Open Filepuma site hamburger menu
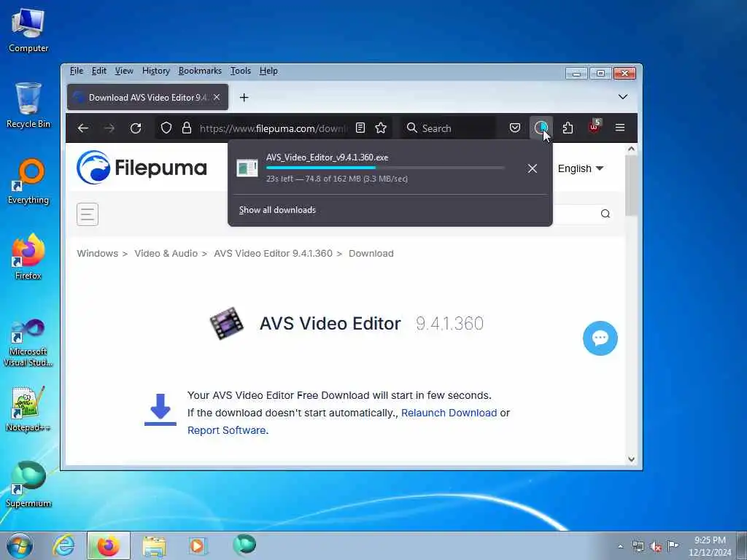 coord(88,214)
